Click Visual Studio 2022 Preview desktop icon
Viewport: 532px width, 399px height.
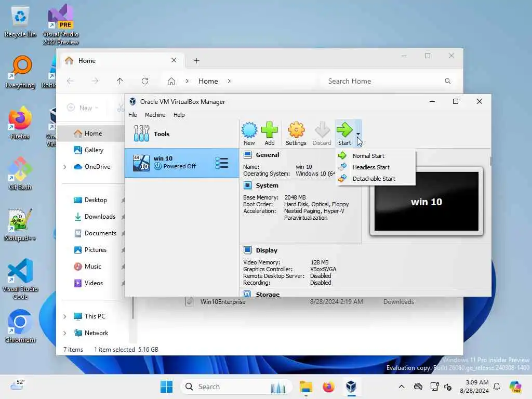click(x=61, y=25)
